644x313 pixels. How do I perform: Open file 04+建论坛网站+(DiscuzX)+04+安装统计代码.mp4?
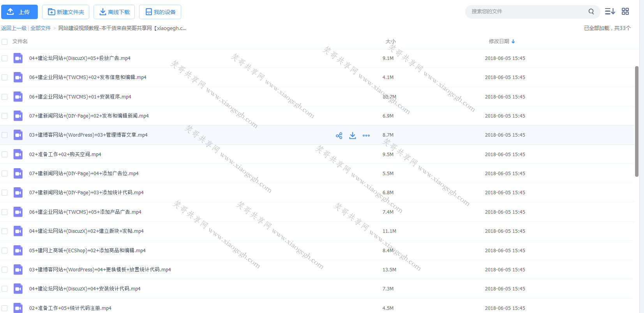85,289
